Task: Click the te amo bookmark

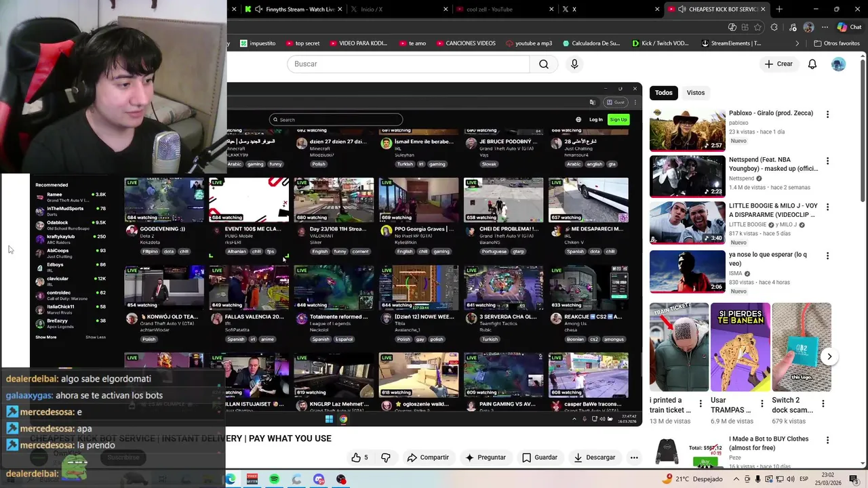Action: 412,43
